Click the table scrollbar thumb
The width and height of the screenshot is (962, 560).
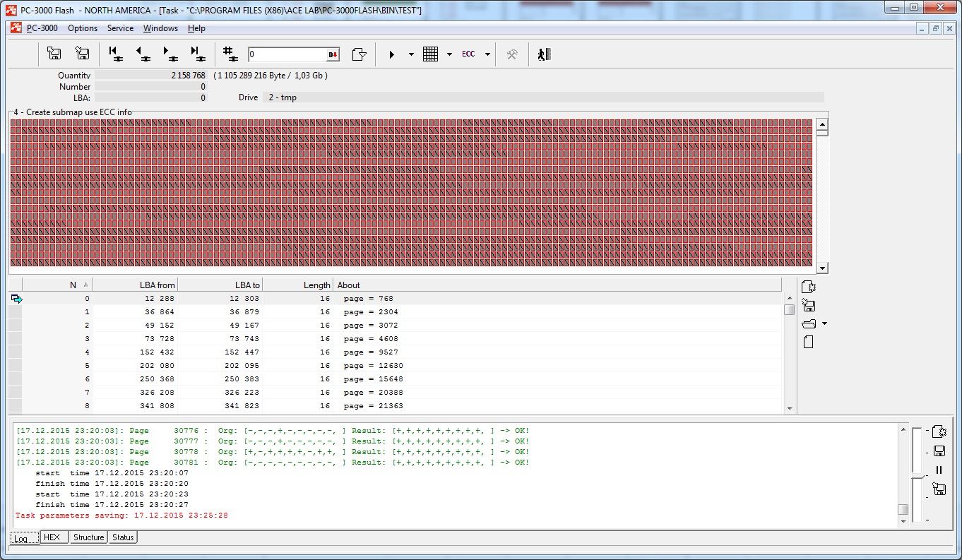pos(790,309)
